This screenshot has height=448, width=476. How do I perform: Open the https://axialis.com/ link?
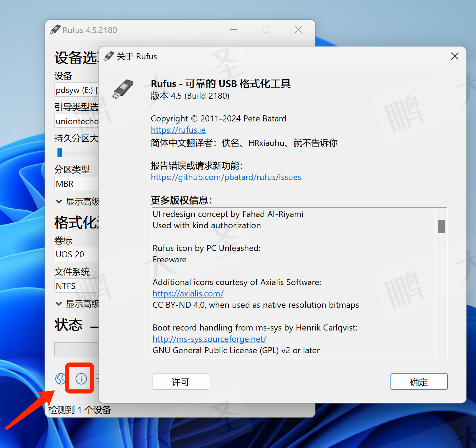click(188, 294)
